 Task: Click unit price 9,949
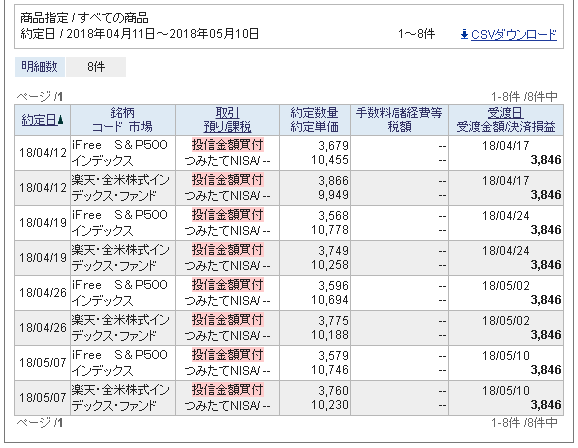point(334,195)
